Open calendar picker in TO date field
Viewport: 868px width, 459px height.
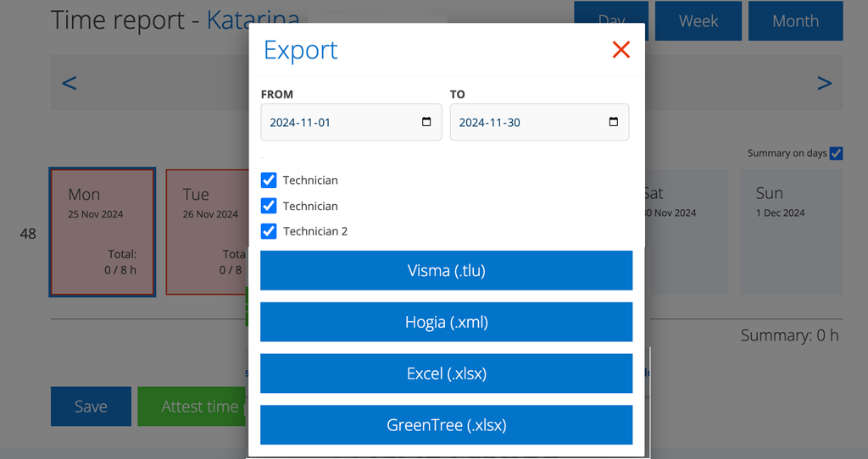click(x=614, y=122)
